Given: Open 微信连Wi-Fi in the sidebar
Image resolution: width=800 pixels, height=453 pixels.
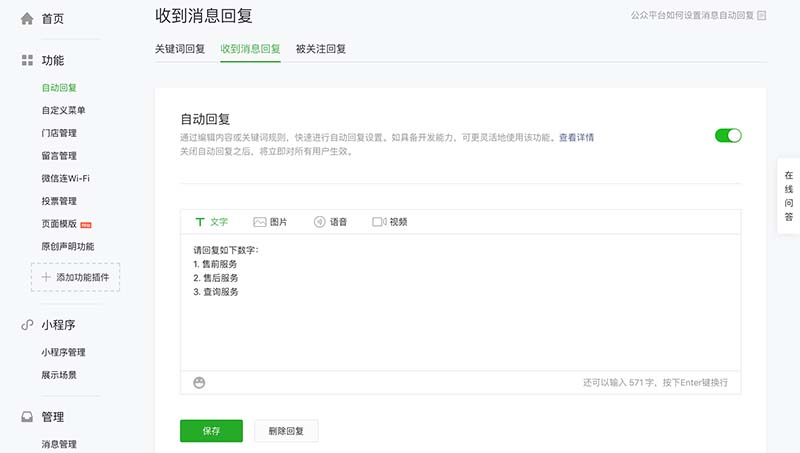Looking at the screenshot, I should tap(65, 179).
